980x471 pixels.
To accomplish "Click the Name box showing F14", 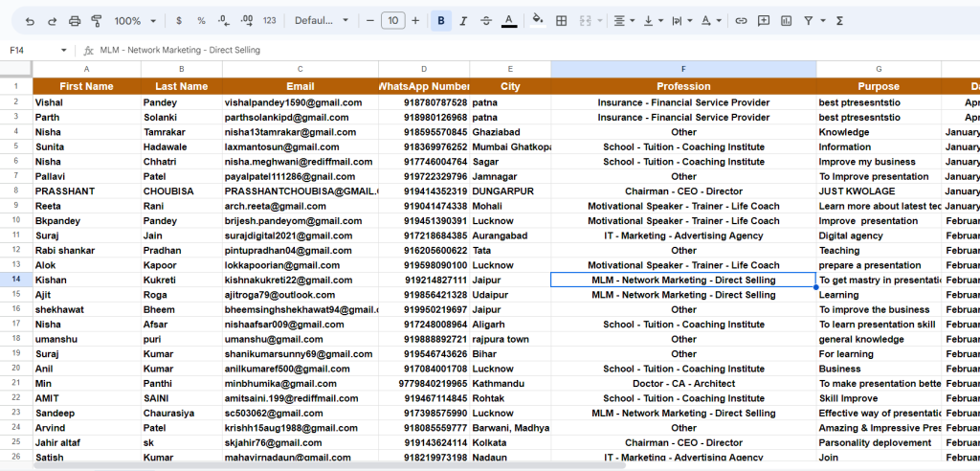I will point(32,50).
